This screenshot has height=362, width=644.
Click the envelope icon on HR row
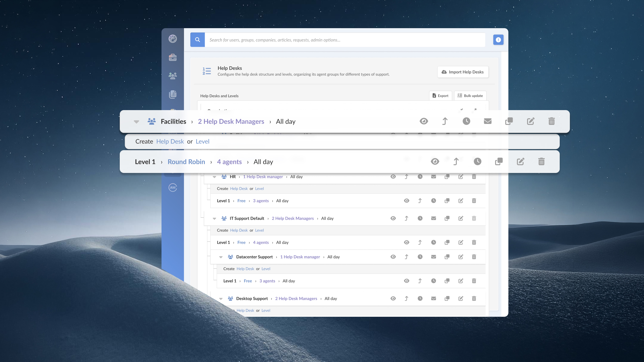(433, 176)
